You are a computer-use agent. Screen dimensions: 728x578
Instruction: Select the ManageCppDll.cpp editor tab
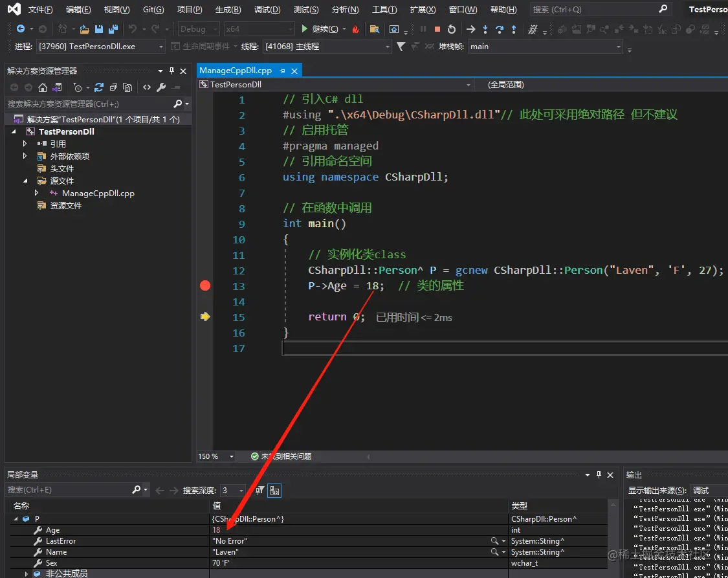coord(236,71)
